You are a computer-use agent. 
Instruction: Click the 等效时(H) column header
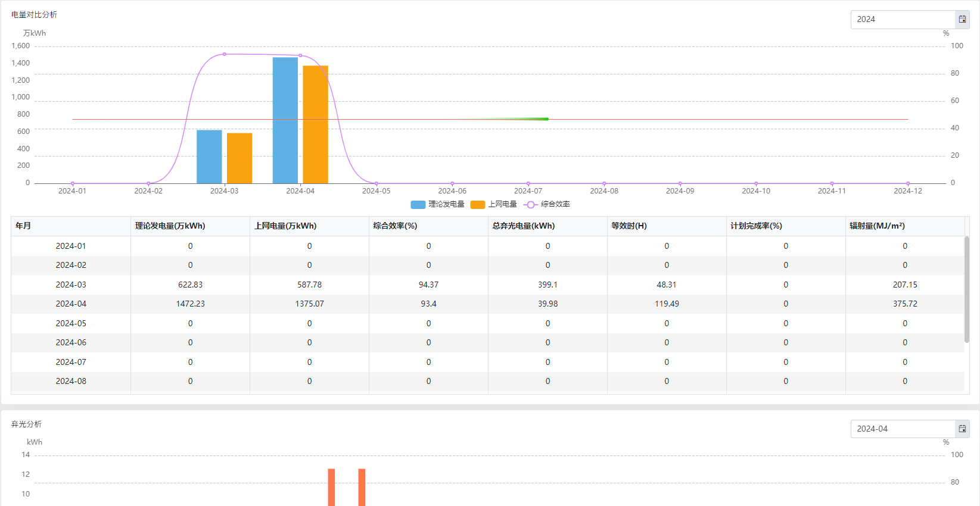coord(667,226)
